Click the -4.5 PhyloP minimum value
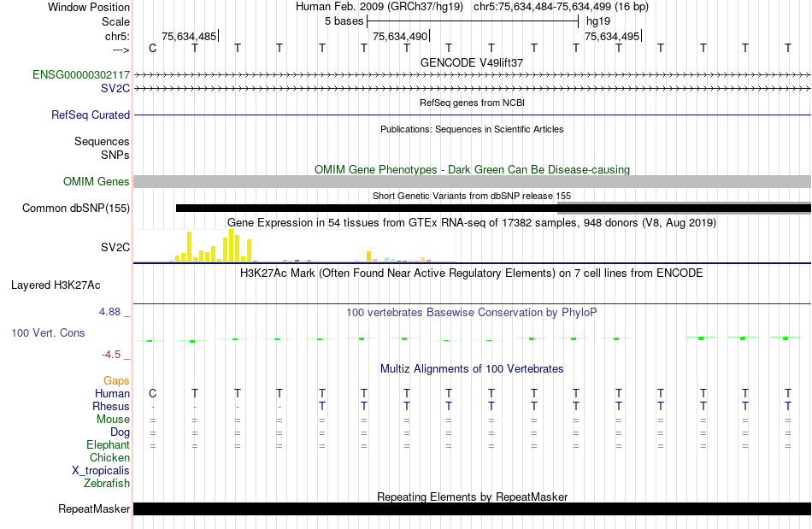This screenshot has height=529, width=812. (x=111, y=355)
